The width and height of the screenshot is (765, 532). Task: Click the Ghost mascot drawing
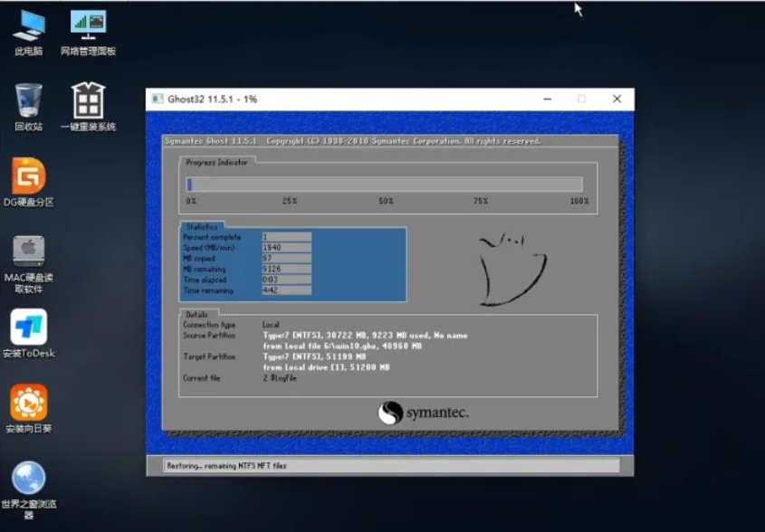512,270
